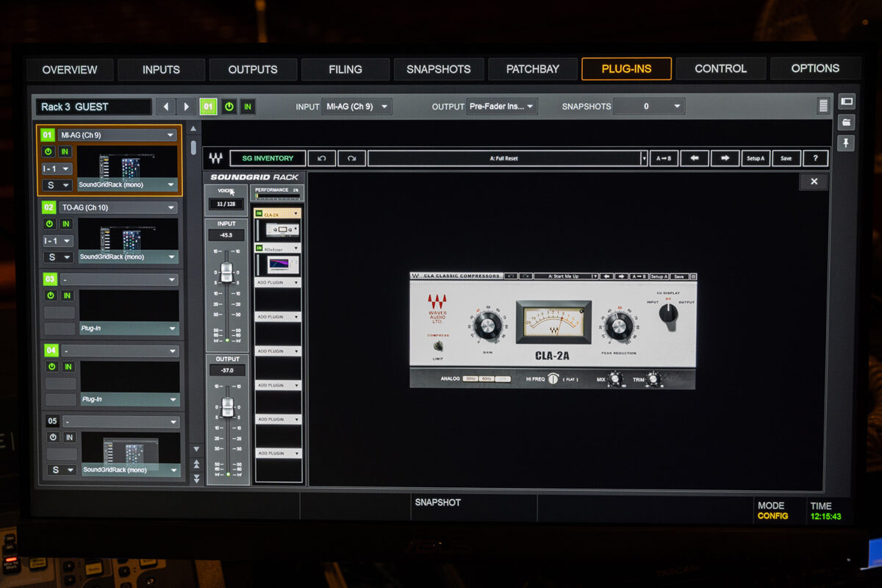Flip the Compress/Limit switch on CLA-2A
The width and height of the screenshot is (882, 588).
438,346
